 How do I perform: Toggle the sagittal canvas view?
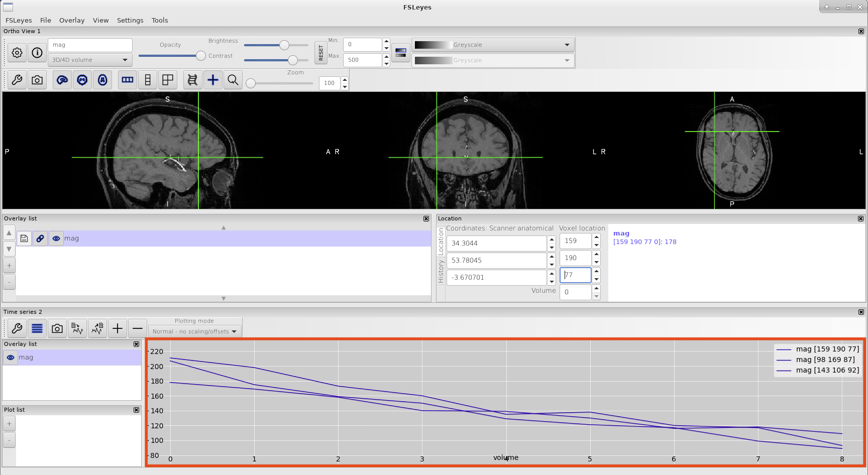[x=62, y=80]
